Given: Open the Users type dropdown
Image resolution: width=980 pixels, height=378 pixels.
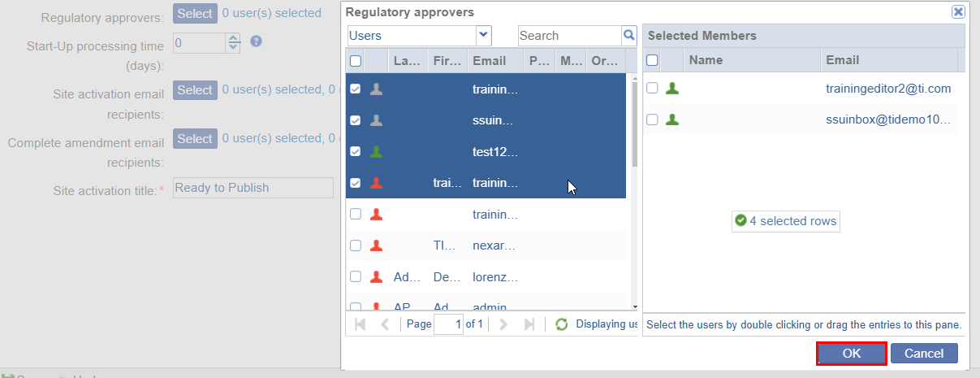Looking at the screenshot, I should click(x=484, y=35).
